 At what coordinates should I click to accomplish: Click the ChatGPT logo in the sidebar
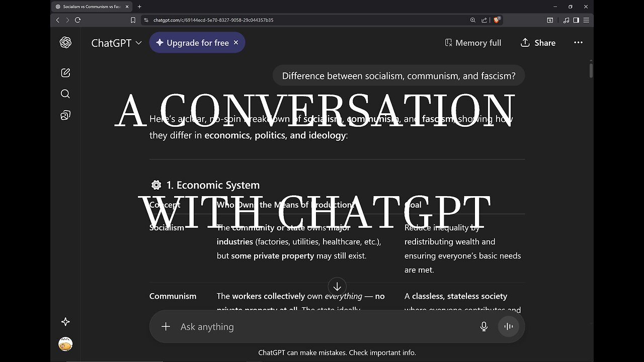(x=65, y=43)
